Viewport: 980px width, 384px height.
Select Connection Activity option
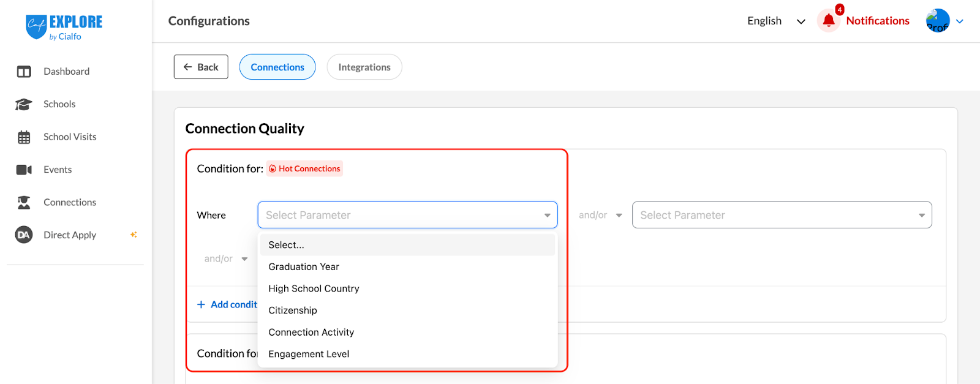click(408, 332)
